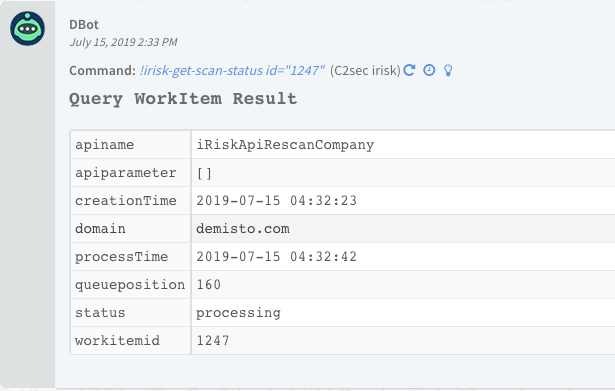The width and height of the screenshot is (615, 391).
Task: Click the C2sec irisk integration label
Action: (365, 71)
